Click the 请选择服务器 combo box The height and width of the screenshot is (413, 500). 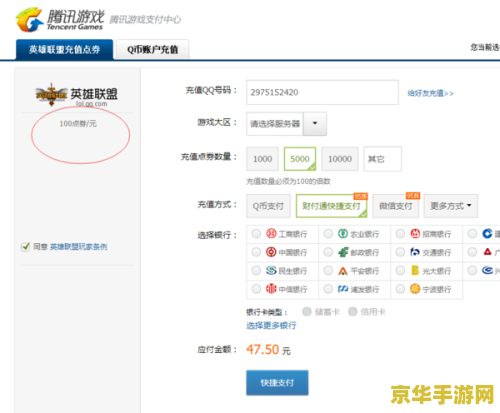[x=286, y=124]
